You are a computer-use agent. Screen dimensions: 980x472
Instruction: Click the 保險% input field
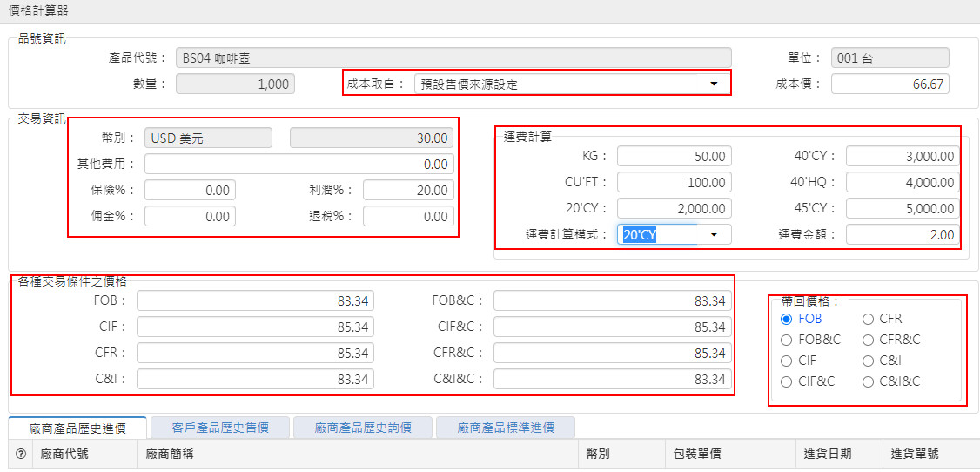190,191
